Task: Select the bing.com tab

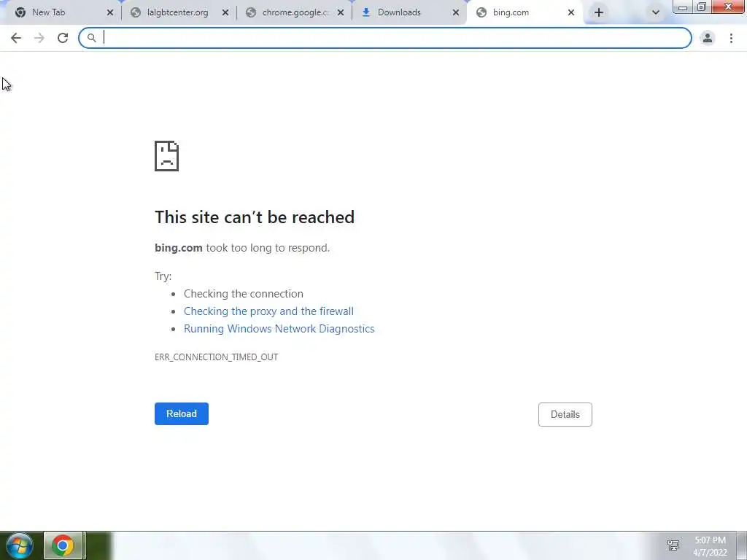Action: point(524,12)
